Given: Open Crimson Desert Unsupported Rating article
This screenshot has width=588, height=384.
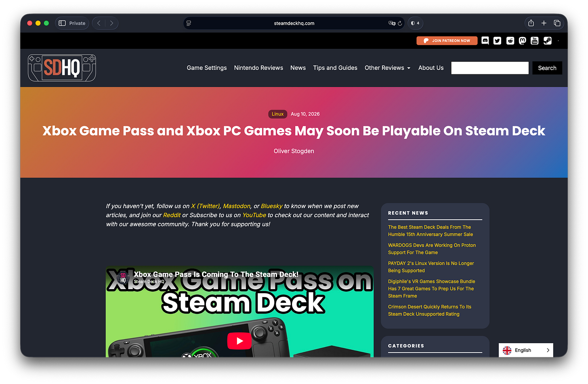Looking at the screenshot, I should (430, 311).
